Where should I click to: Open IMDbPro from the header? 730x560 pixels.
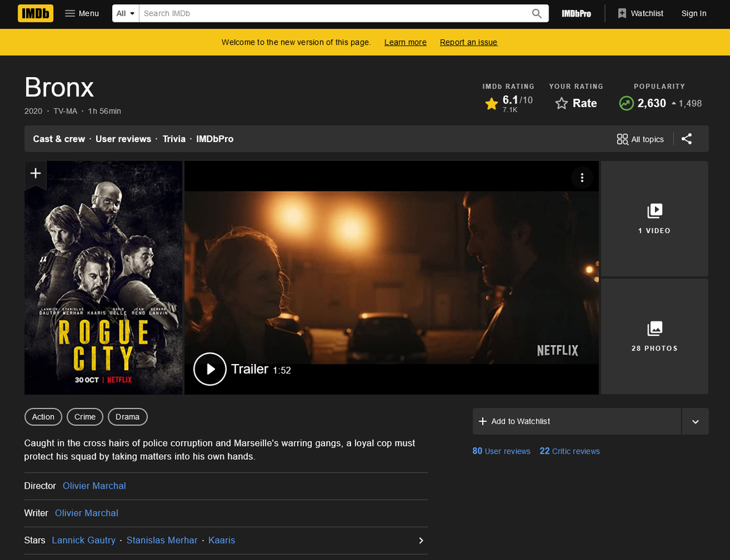click(576, 13)
